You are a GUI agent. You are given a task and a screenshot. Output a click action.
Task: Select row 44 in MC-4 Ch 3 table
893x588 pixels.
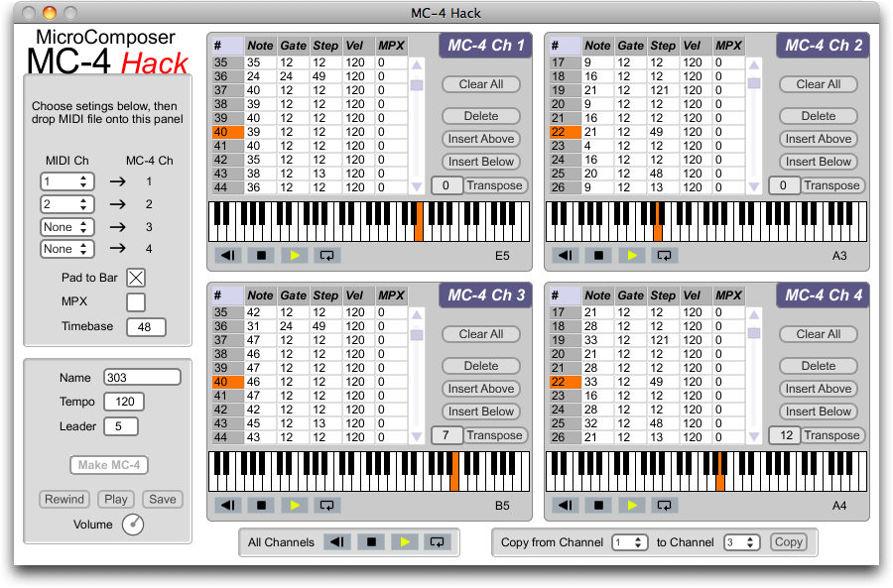311,437
